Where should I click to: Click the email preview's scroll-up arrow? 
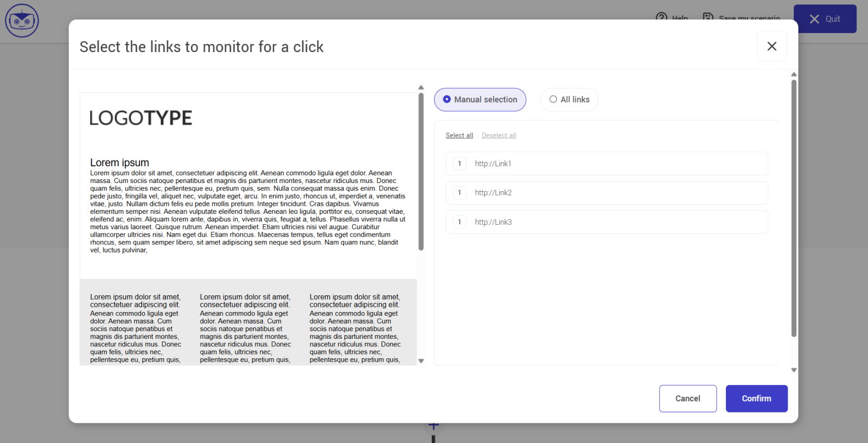click(x=421, y=87)
